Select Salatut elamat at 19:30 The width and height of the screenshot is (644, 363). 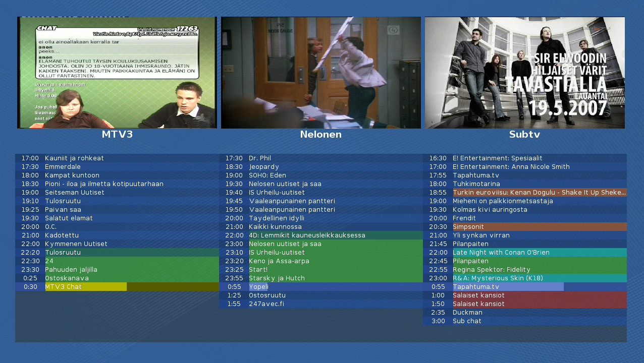pos(117,218)
